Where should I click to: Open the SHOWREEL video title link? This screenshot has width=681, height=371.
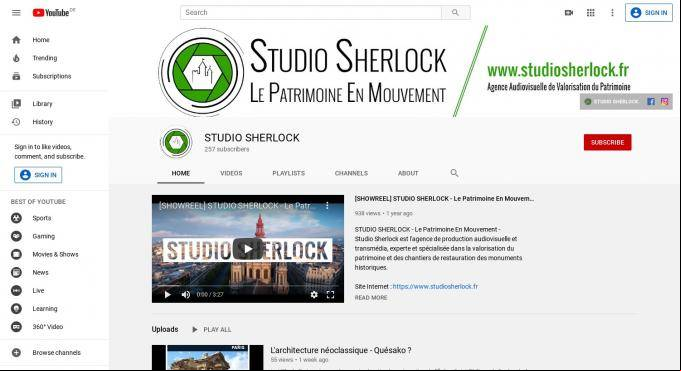[444, 199]
